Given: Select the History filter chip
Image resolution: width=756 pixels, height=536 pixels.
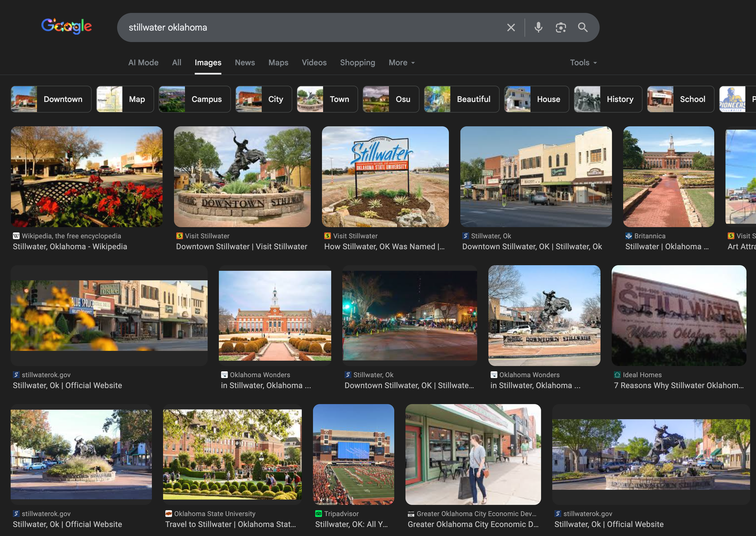Looking at the screenshot, I should 608,99.
